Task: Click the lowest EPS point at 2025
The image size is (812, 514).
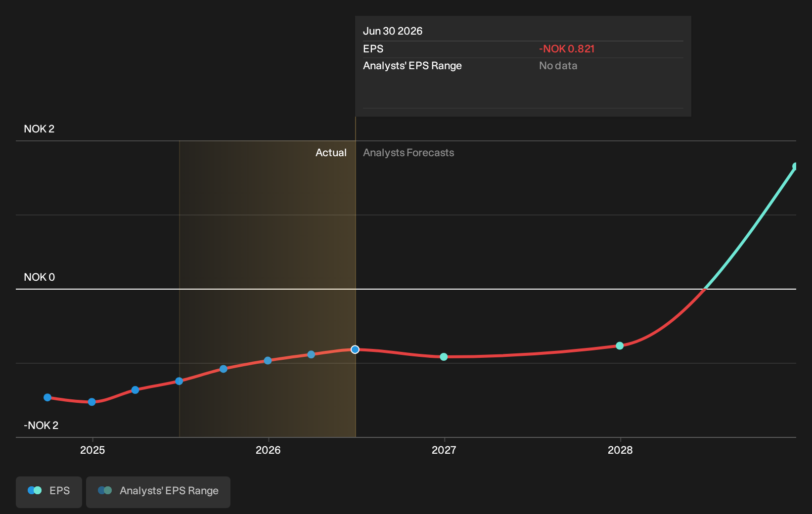Action: pos(91,402)
